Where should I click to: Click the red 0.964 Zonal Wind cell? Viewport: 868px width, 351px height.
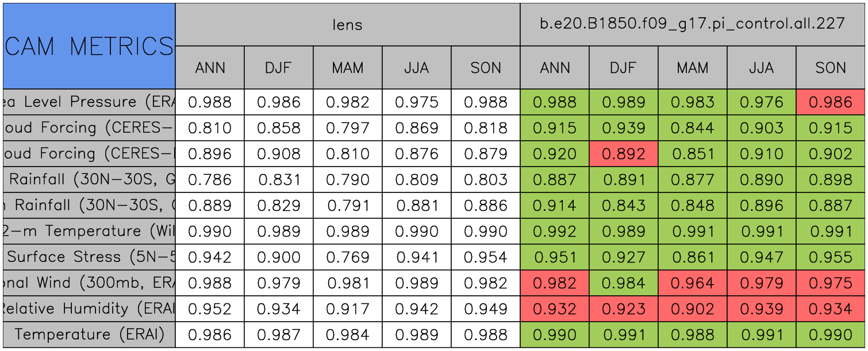pos(692,283)
